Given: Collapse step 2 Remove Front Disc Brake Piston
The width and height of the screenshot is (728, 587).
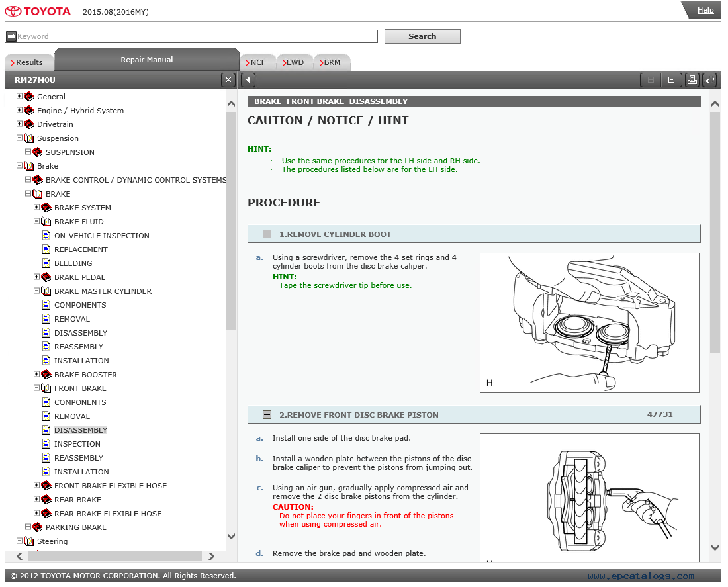Looking at the screenshot, I should [x=267, y=415].
